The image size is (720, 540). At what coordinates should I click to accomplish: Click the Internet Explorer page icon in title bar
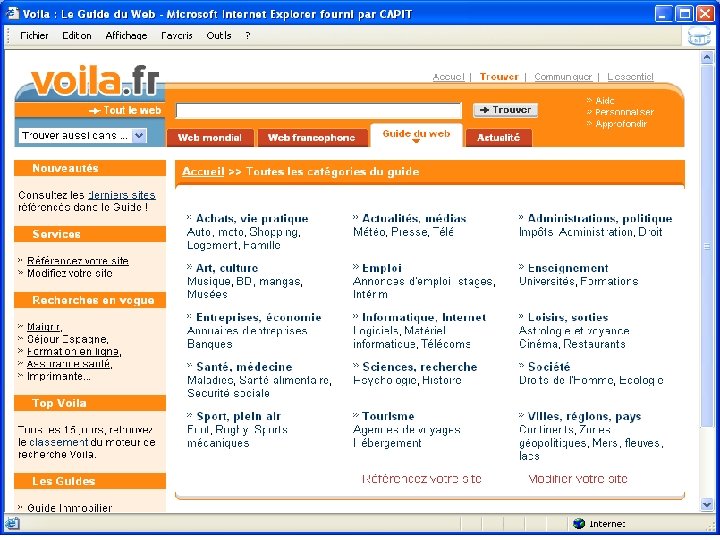(12, 14)
